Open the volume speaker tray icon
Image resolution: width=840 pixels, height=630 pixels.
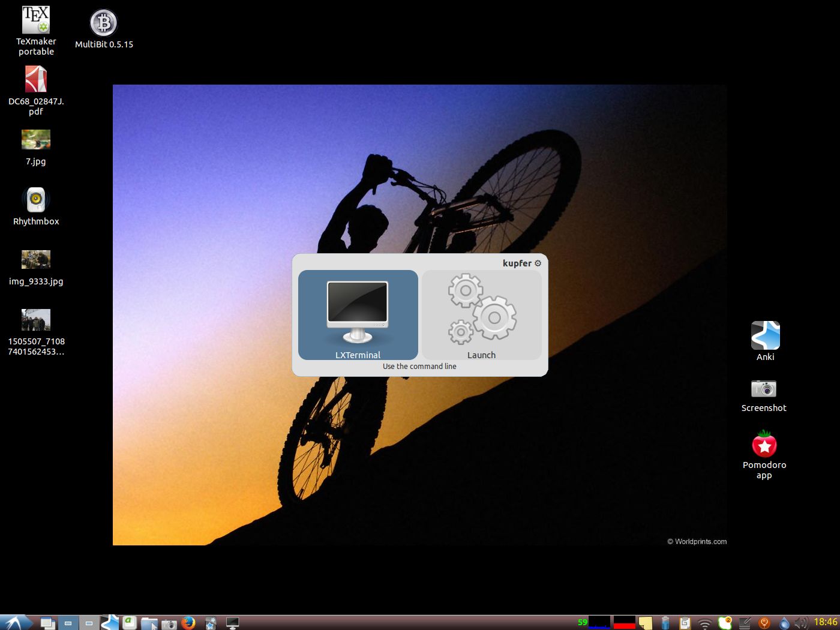[x=801, y=623]
